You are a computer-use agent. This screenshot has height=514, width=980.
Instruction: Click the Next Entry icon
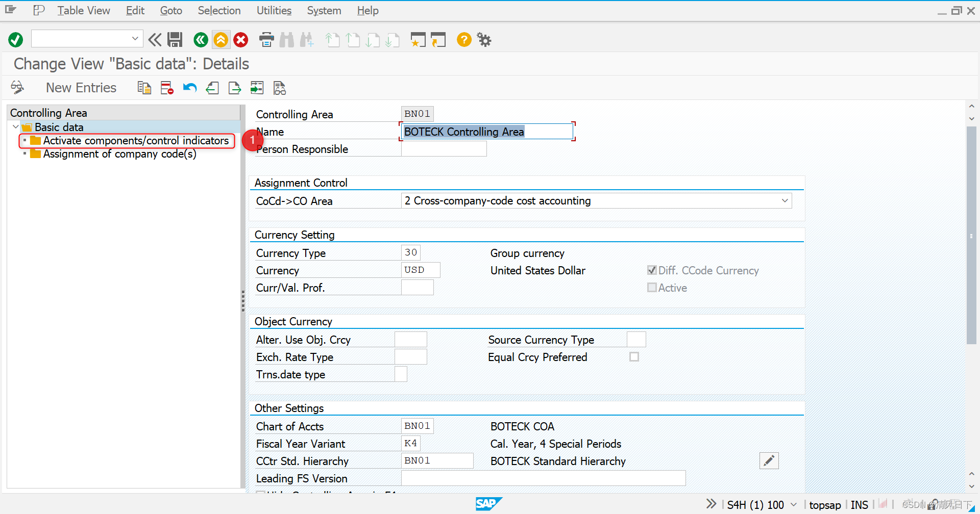click(x=235, y=88)
